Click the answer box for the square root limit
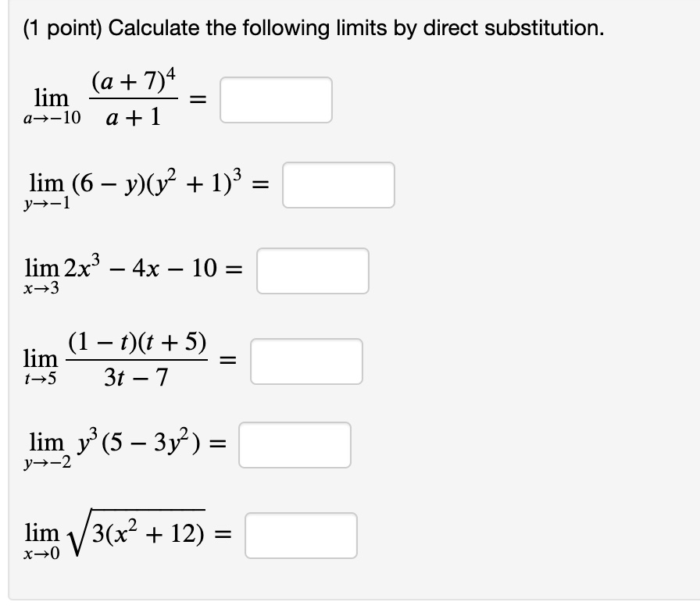 (x=301, y=535)
